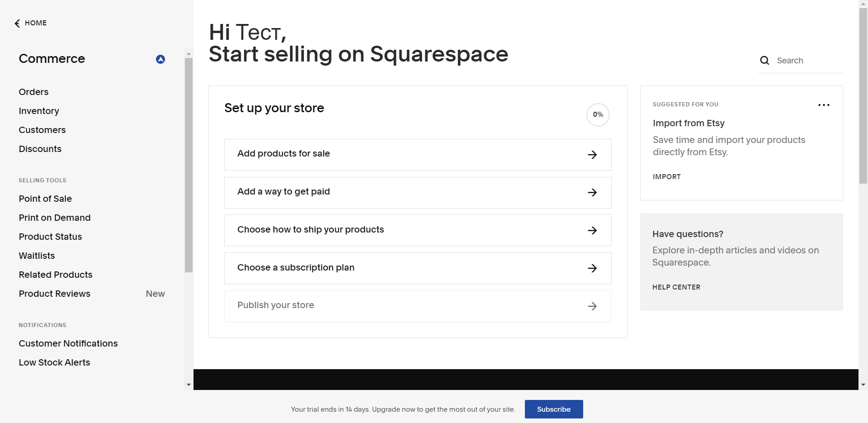The width and height of the screenshot is (868, 423).
Task: Open Product Status
Action: (50, 237)
